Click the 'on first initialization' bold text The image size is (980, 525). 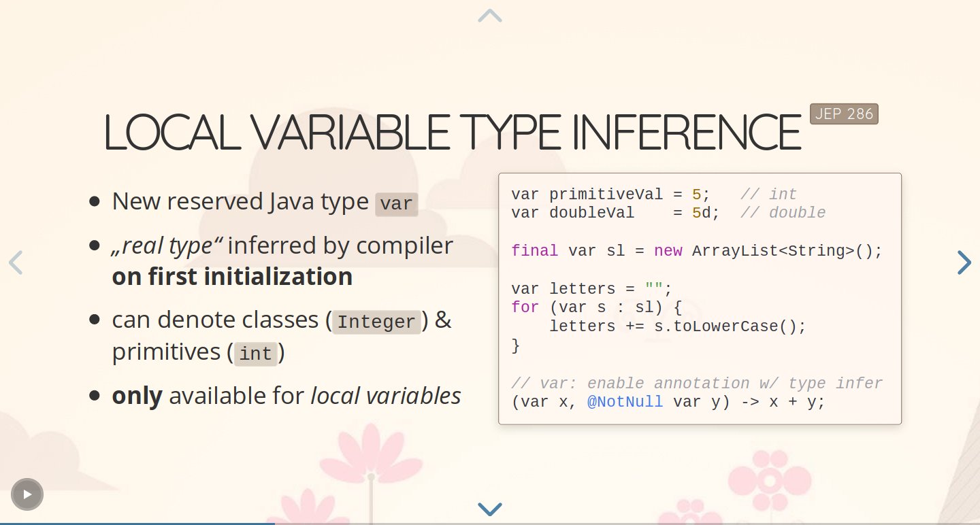pos(232,277)
